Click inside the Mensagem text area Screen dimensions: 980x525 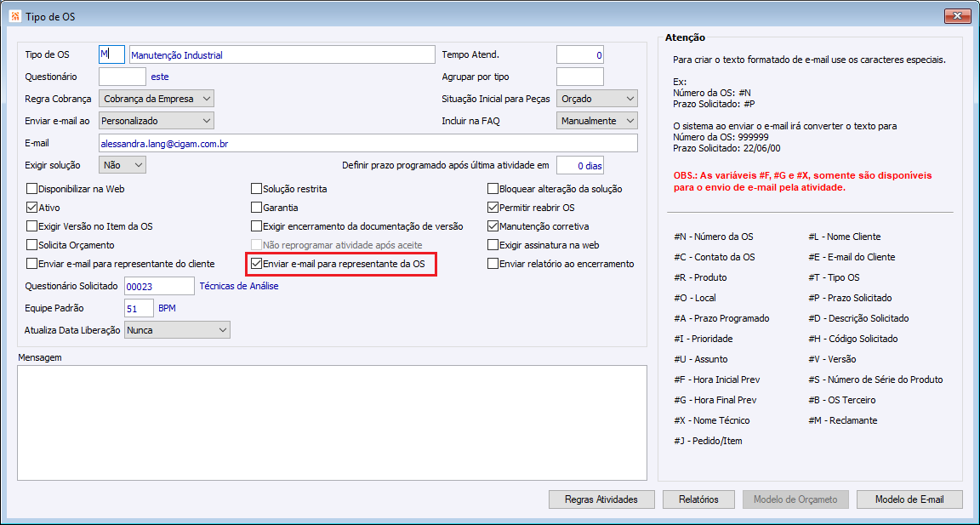tap(332, 423)
